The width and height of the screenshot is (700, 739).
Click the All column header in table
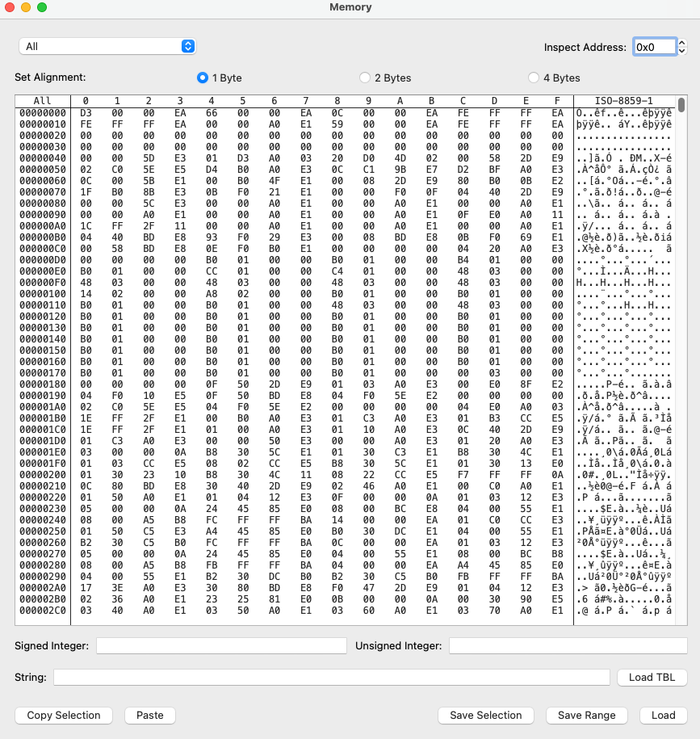[43, 100]
